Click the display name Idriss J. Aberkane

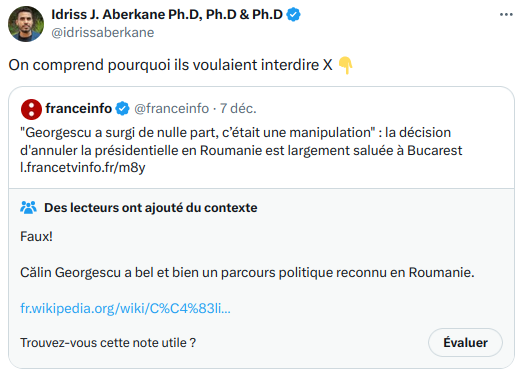167,15
